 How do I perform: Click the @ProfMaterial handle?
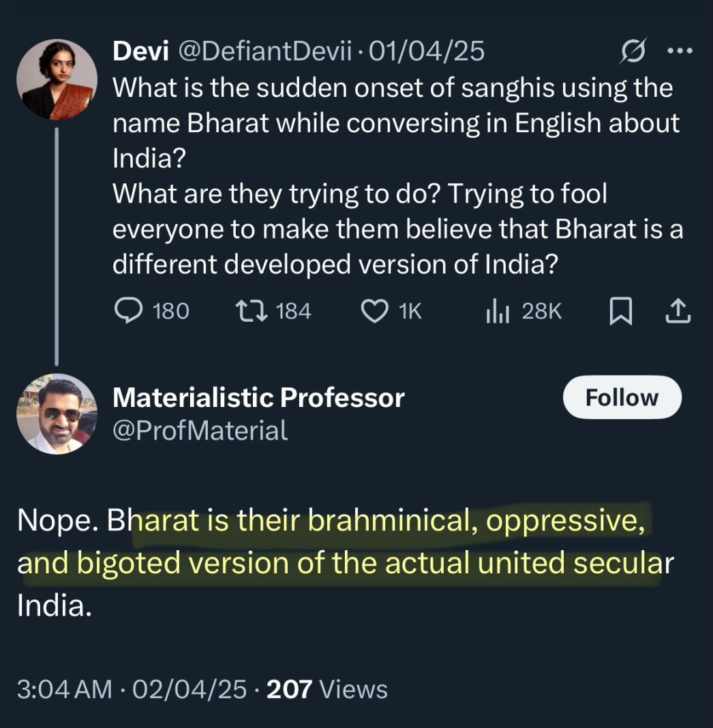click(200, 430)
